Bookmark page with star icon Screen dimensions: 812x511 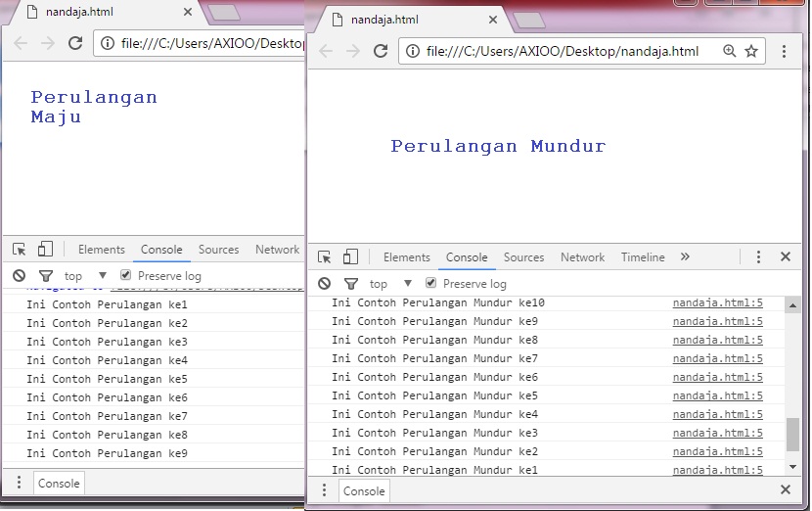tap(751, 50)
